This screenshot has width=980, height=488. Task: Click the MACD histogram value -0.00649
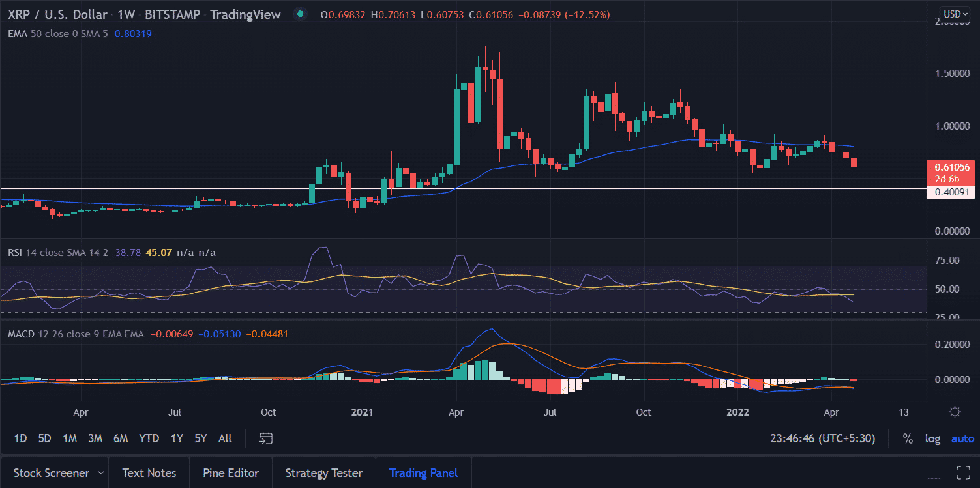tap(171, 334)
